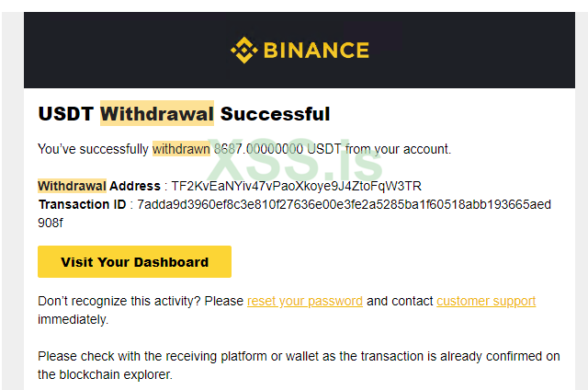Image resolution: width=588 pixels, height=390 pixels.
Task: Click the word immediately after customer support
Action: (x=73, y=319)
